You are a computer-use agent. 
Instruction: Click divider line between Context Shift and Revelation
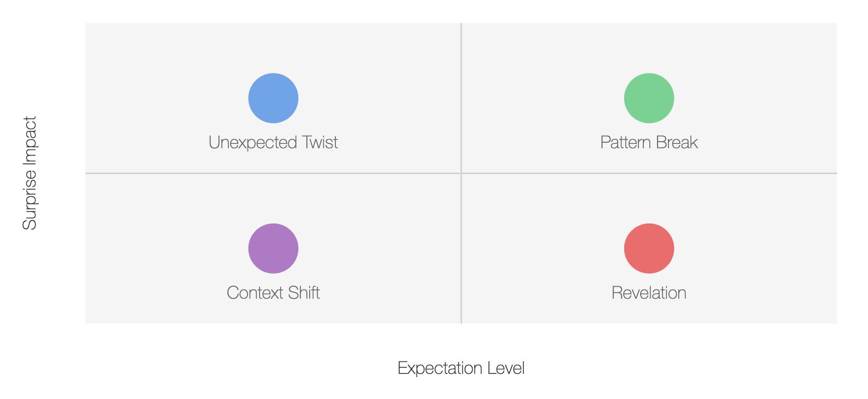(x=461, y=249)
